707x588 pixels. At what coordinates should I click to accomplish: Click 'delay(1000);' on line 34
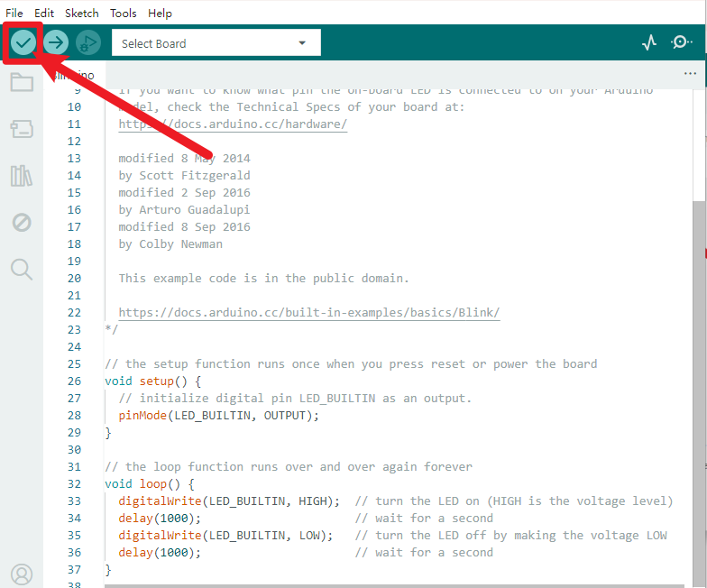coord(160,519)
